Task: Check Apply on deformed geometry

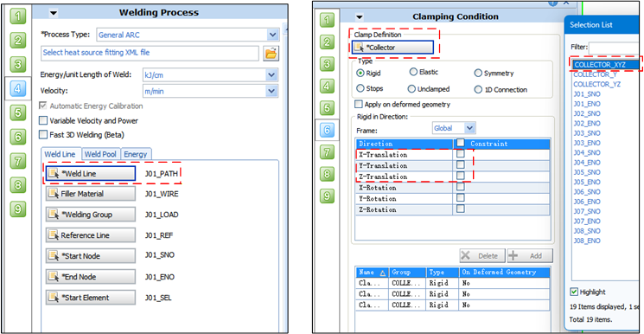Action: [359, 105]
